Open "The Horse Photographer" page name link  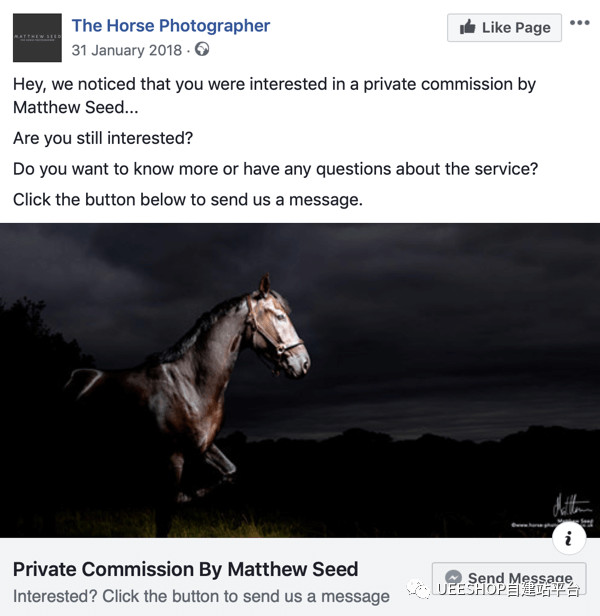(171, 25)
